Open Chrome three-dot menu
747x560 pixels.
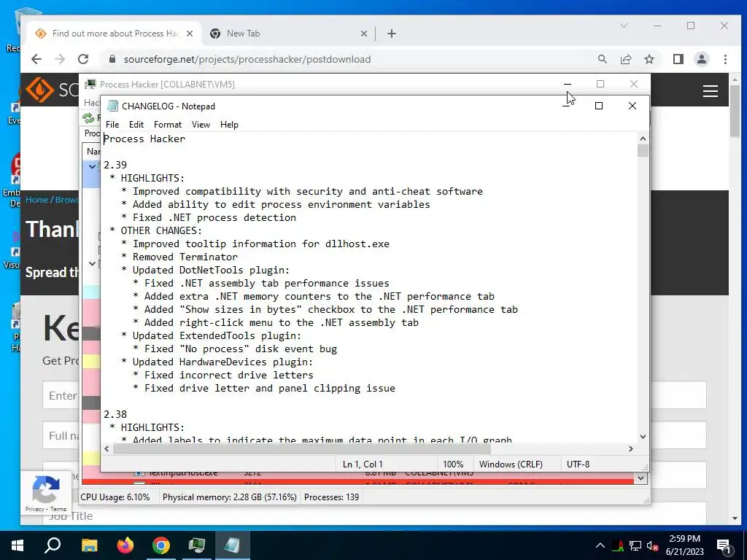tap(725, 59)
